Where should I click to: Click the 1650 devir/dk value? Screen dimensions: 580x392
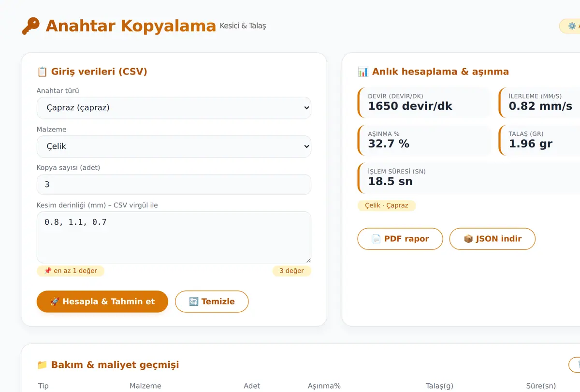coord(410,106)
